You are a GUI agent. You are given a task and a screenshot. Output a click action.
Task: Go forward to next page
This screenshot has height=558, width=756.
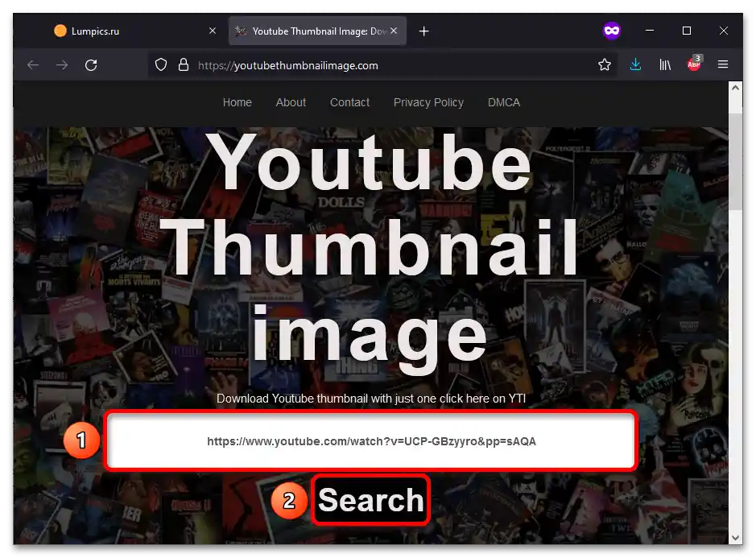[x=62, y=64]
